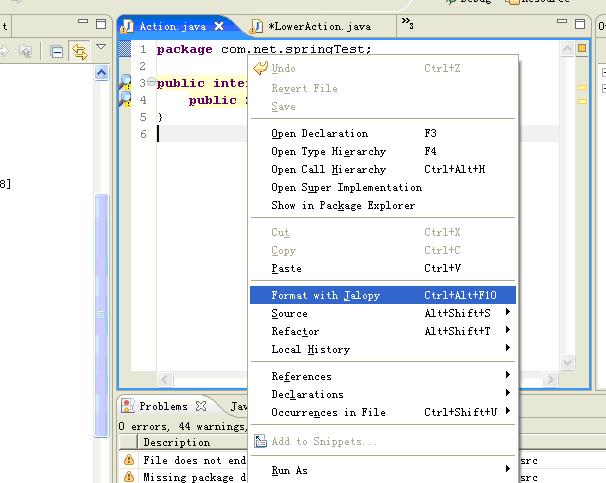Open the Declarations submenu
The width and height of the screenshot is (606, 483).
point(383,394)
